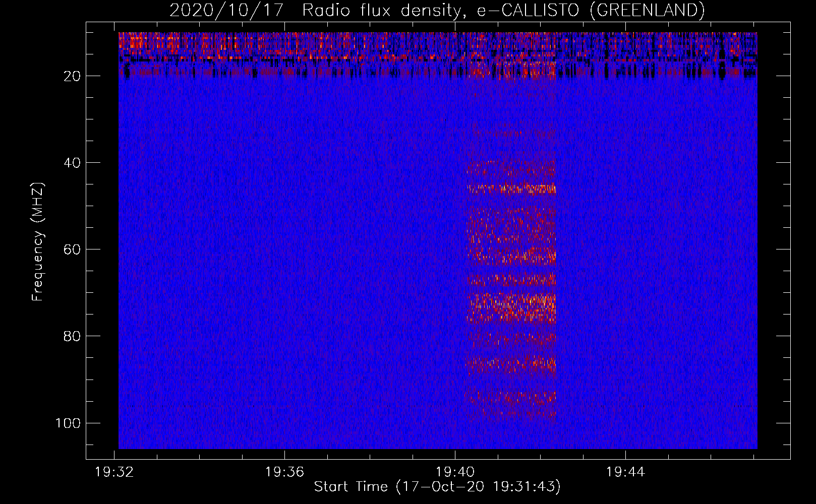Screen dimensions: 816x504
Task: Click the bright burst band near 46 MHz
Action: tap(511, 189)
